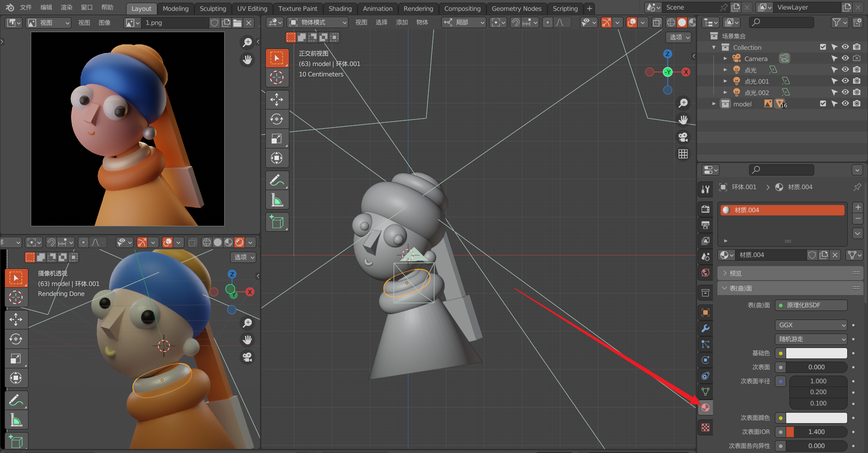Image resolution: width=868 pixels, height=453 pixels.
Task: Open the Scene properties tab
Action: [705, 257]
